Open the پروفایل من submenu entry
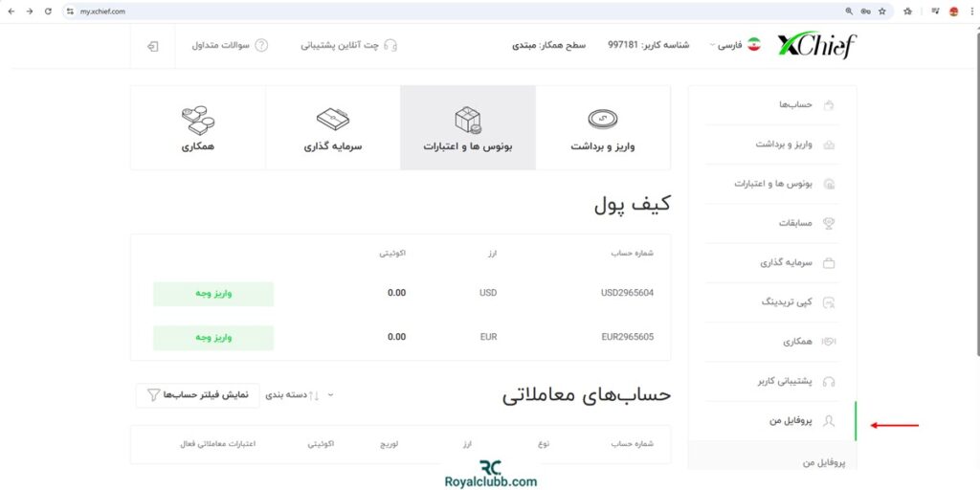The image size is (980, 490). [x=823, y=462]
